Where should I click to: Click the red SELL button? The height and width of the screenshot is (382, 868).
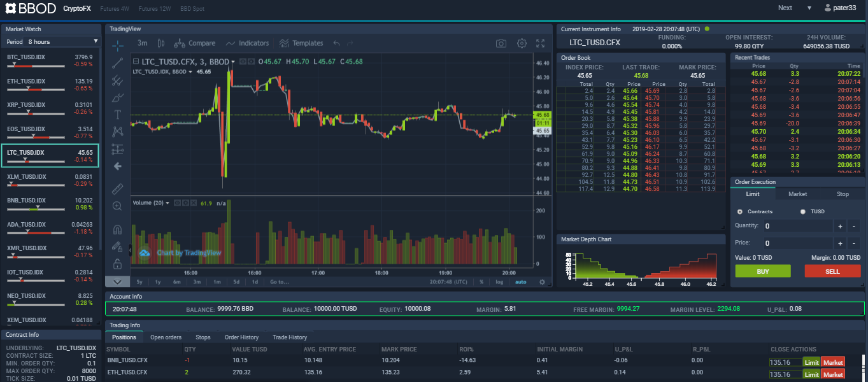832,271
